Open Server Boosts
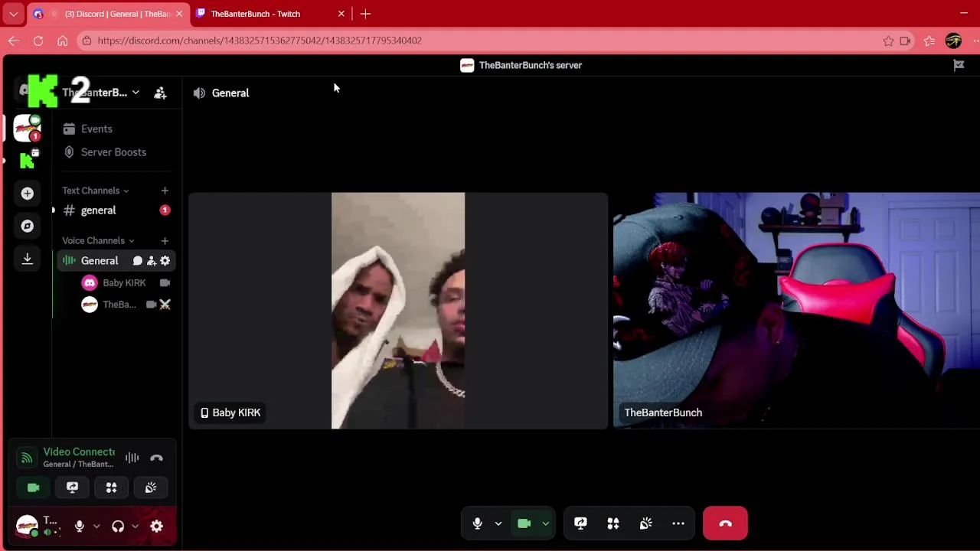980x551 pixels. pos(115,152)
